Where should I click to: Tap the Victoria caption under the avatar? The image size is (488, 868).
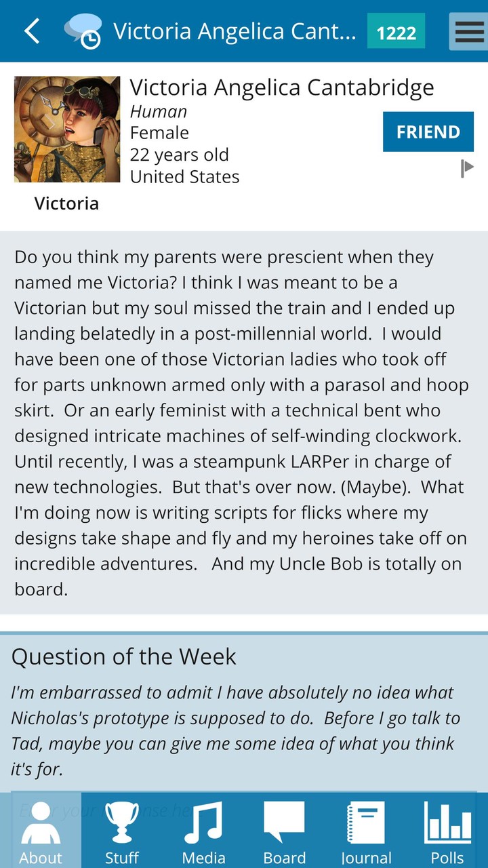tap(66, 203)
